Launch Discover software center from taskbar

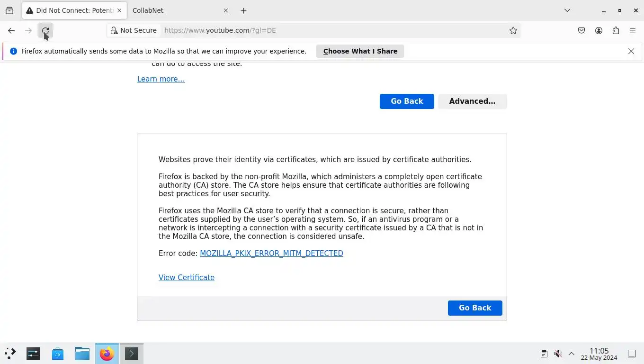pyautogui.click(x=58, y=354)
